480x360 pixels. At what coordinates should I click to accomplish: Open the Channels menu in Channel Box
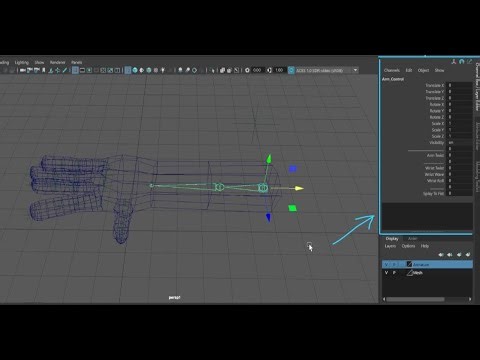click(392, 70)
